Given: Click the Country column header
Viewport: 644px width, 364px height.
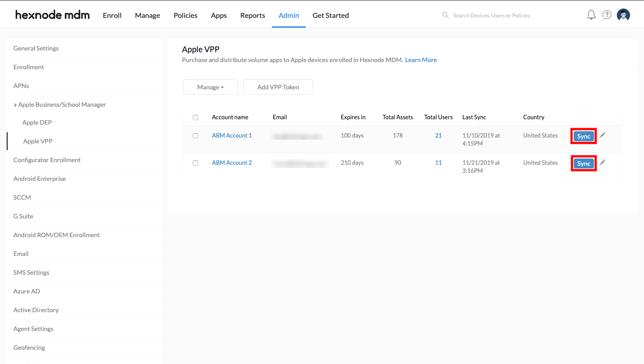Looking at the screenshot, I should 534,117.
